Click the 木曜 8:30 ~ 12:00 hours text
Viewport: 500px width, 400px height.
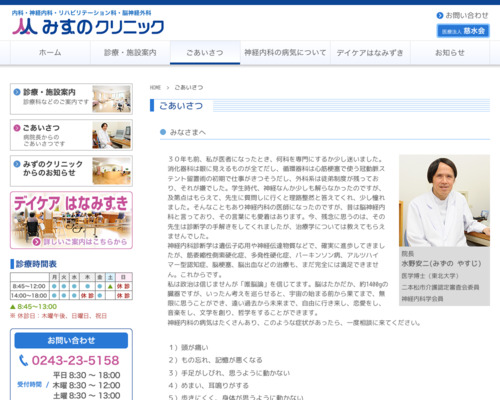(86, 385)
